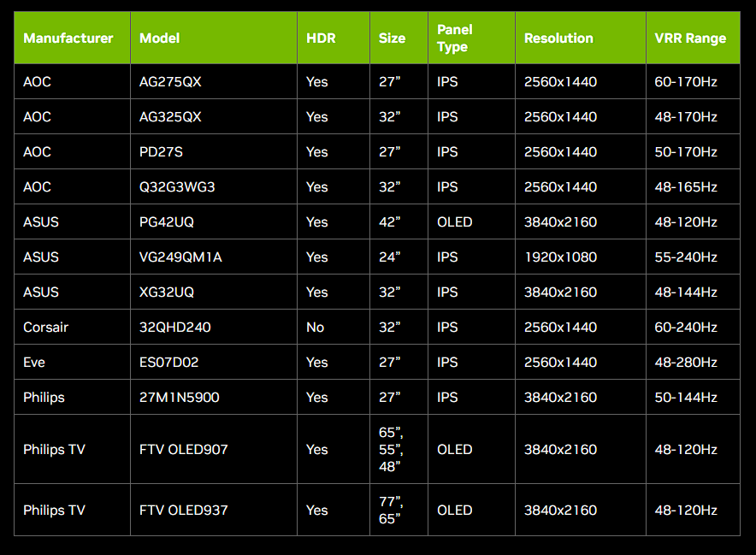The height and width of the screenshot is (555, 756).
Task: Click the 48-170Hz VRR range cell
Action: click(693, 116)
